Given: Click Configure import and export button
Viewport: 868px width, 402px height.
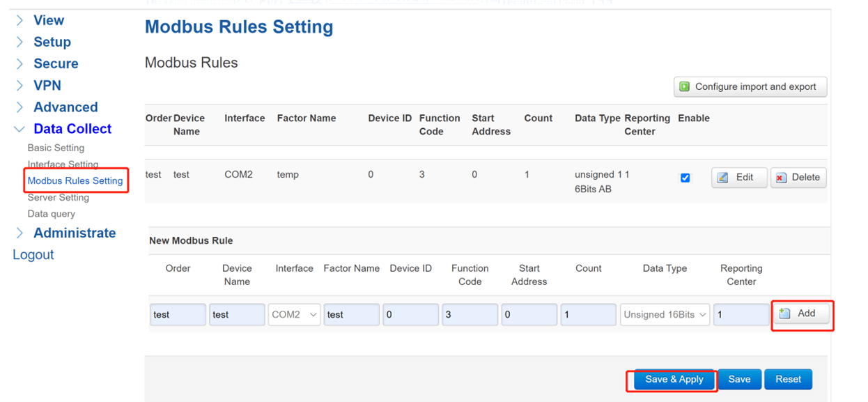Looking at the screenshot, I should pos(750,87).
